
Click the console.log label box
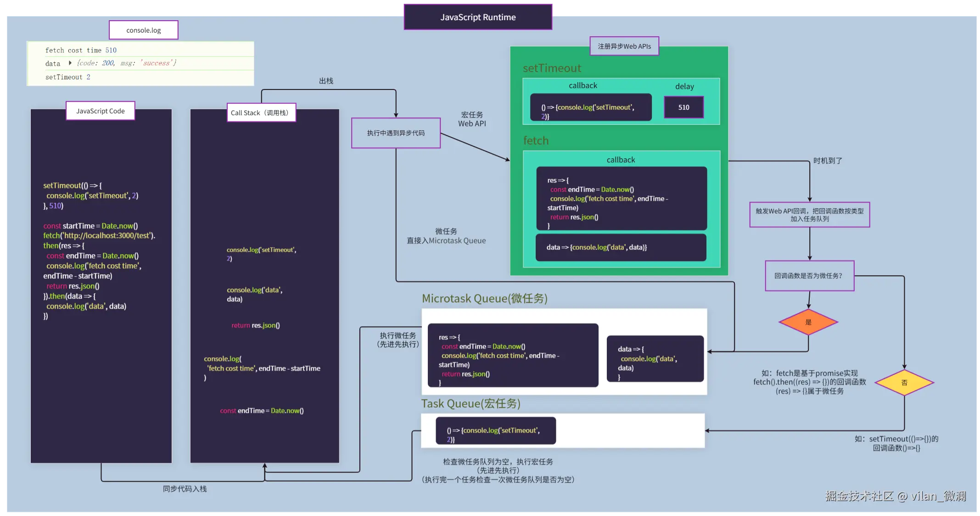(x=143, y=30)
